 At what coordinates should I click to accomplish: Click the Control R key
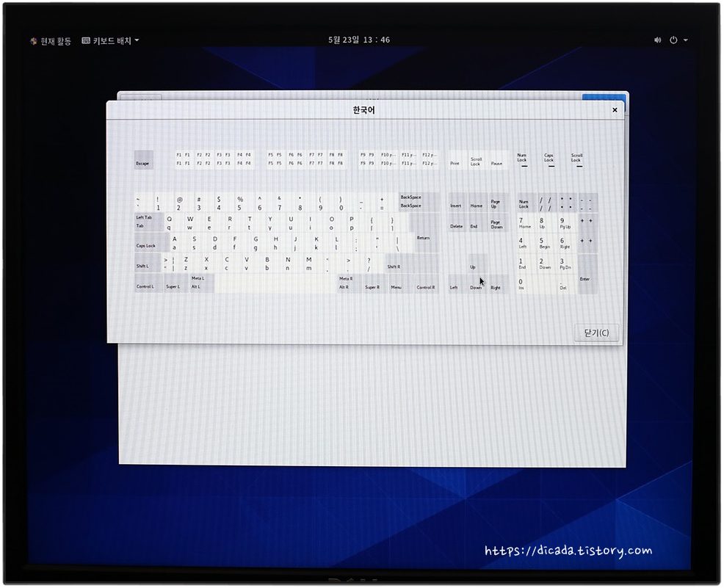[426, 283]
